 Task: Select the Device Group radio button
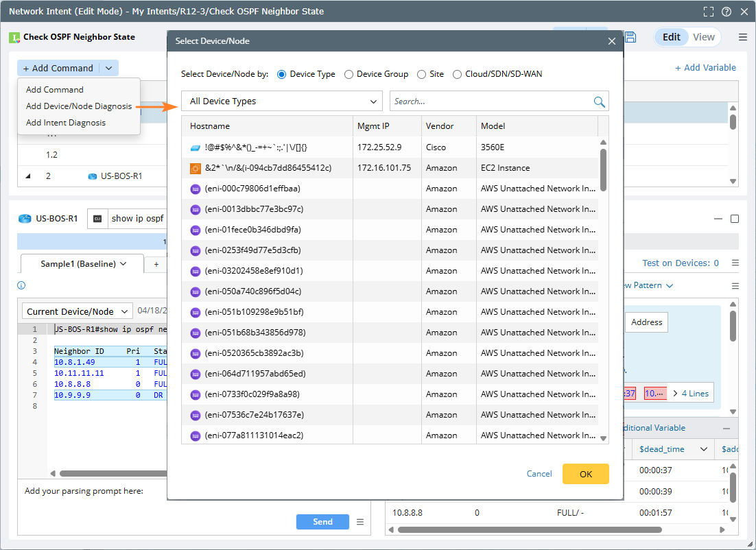(349, 74)
